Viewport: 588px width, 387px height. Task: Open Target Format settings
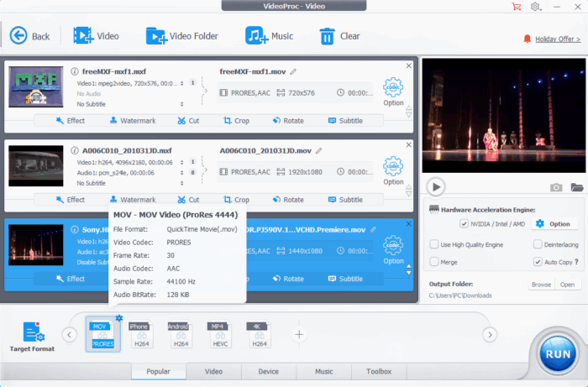click(x=32, y=337)
